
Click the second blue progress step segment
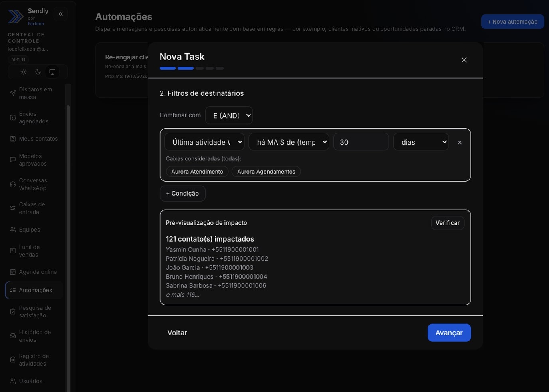click(x=186, y=68)
